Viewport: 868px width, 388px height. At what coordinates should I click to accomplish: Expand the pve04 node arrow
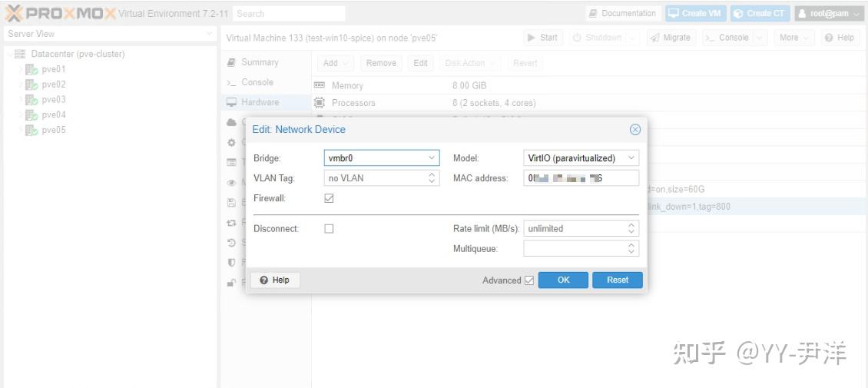tap(21, 115)
